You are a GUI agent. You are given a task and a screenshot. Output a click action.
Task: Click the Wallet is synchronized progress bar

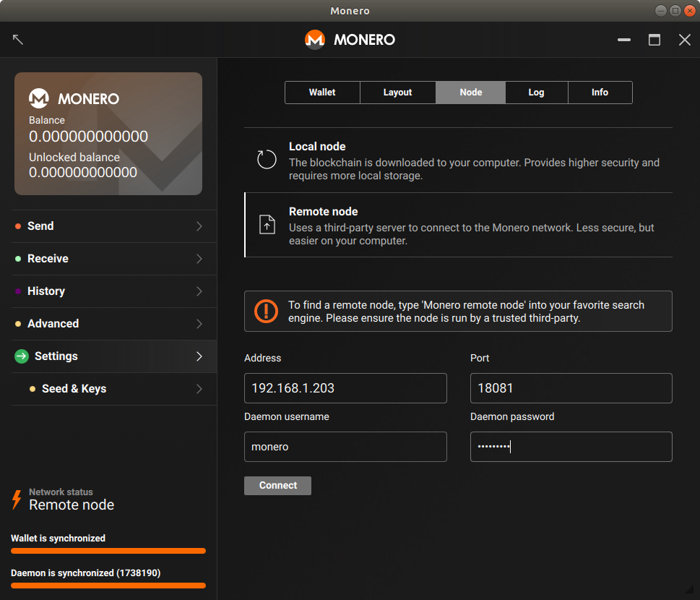[x=108, y=551]
